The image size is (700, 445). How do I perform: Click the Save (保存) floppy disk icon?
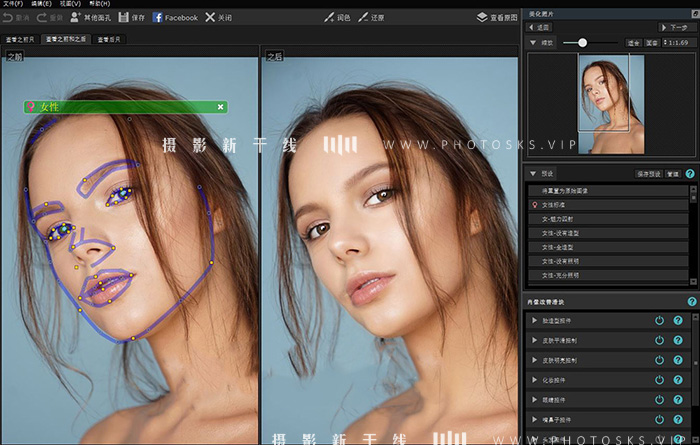click(x=124, y=17)
